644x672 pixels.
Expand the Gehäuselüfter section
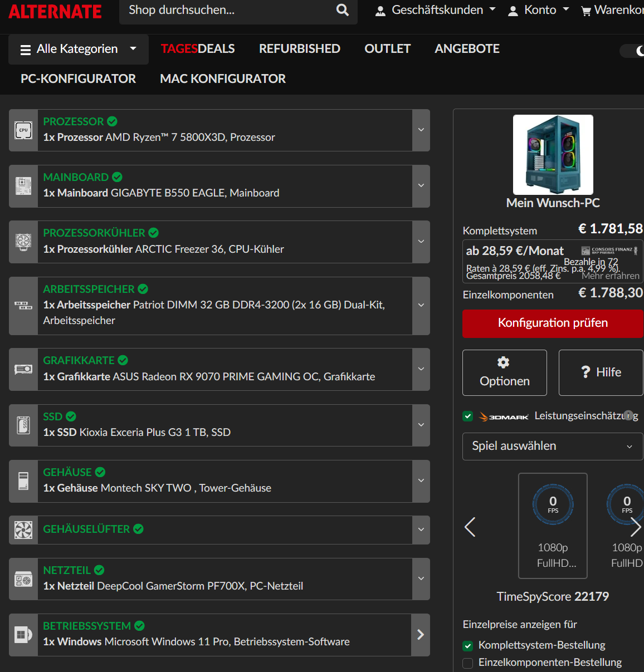[x=421, y=529]
